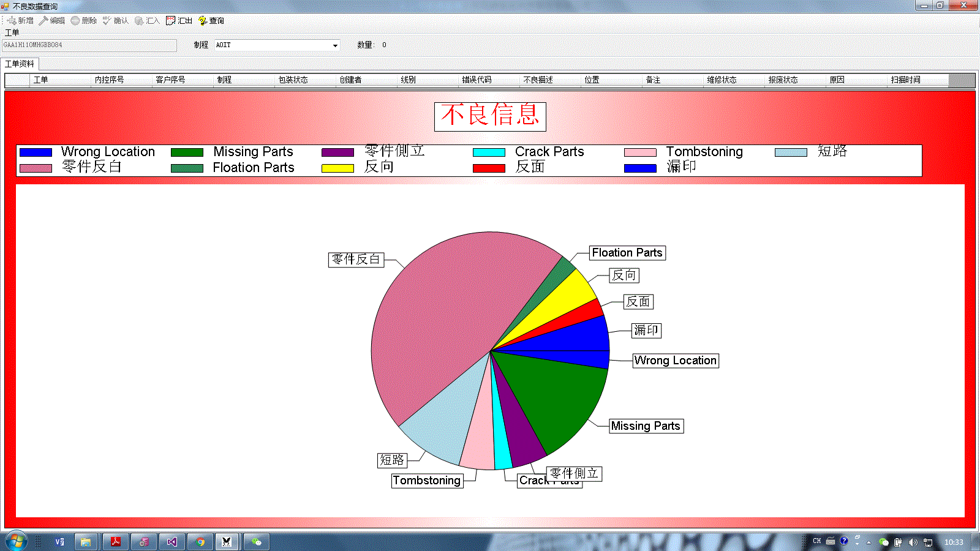
Task: Click the 错误代码 column header
Action: [489, 80]
